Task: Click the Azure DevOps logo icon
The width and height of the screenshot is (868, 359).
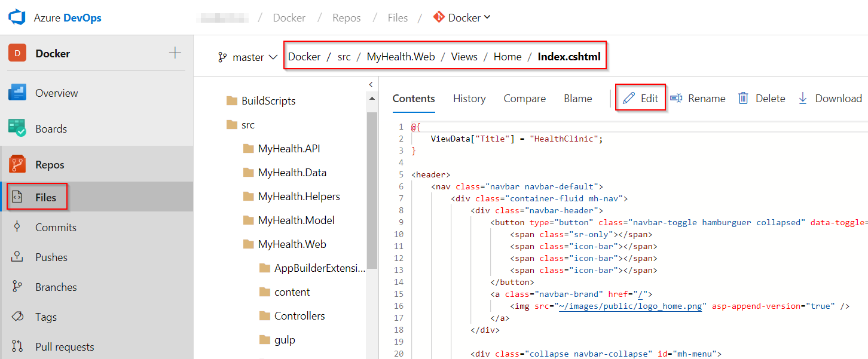Action: click(17, 17)
